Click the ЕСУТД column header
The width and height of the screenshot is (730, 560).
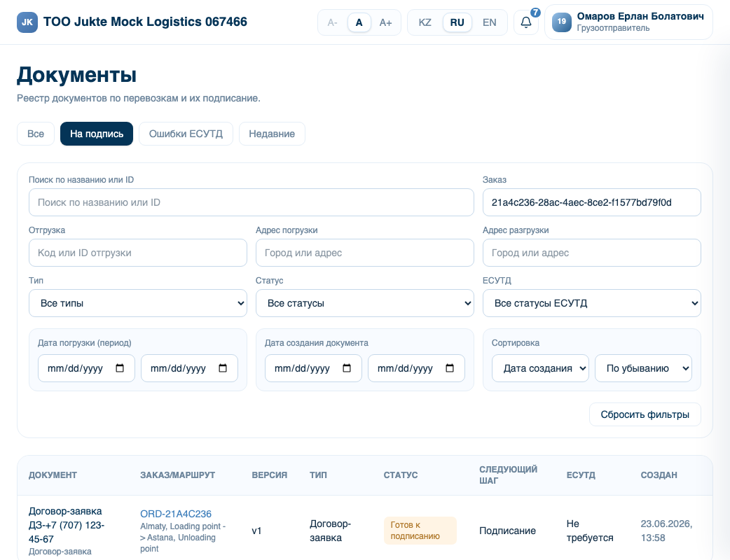click(x=581, y=475)
